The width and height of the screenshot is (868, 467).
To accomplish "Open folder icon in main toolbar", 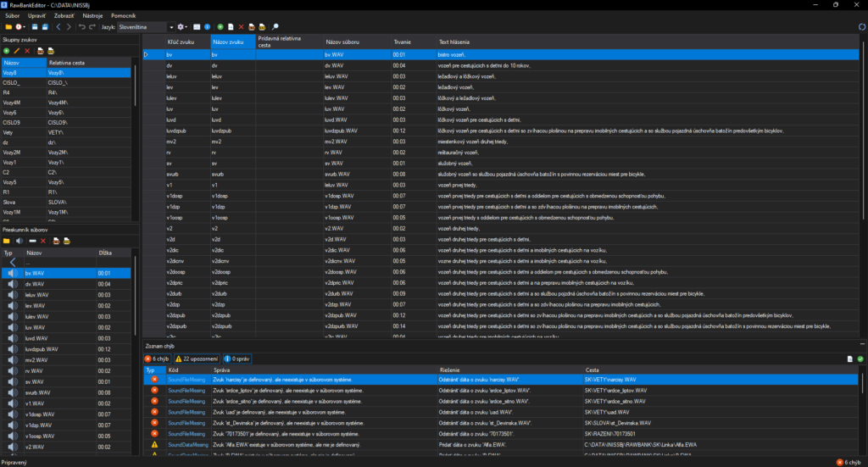I will [x=8, y=26].
